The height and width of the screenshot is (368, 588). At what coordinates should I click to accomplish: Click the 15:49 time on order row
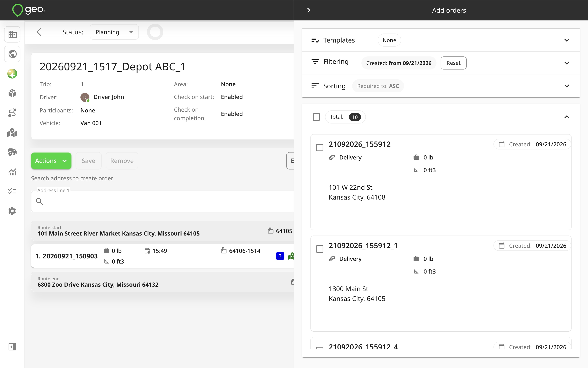[160, 251]
